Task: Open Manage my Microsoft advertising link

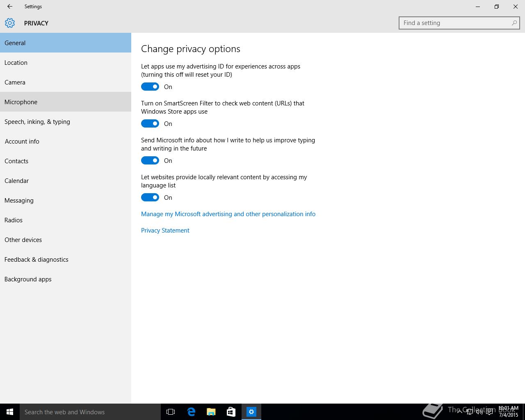Action: click(x=228, y=214)
